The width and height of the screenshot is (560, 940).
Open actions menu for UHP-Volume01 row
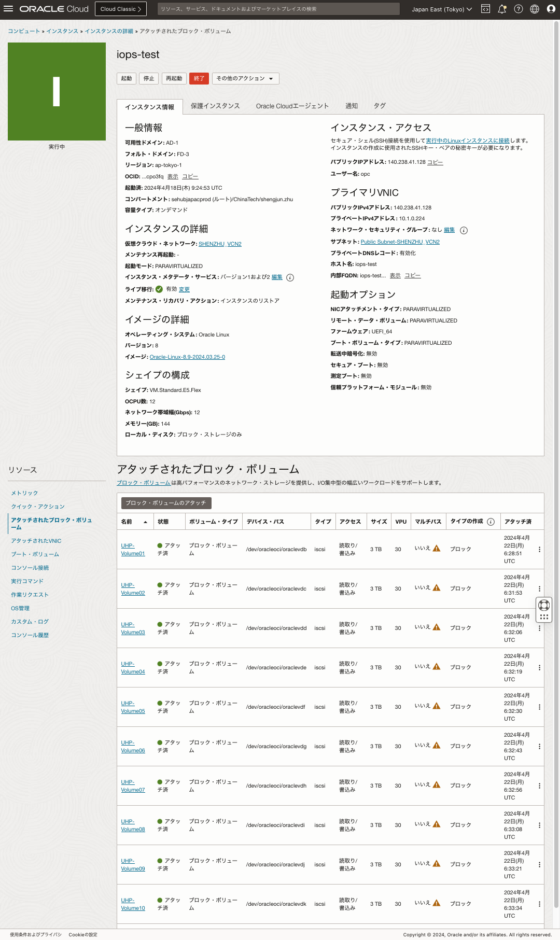coord(539,549)
